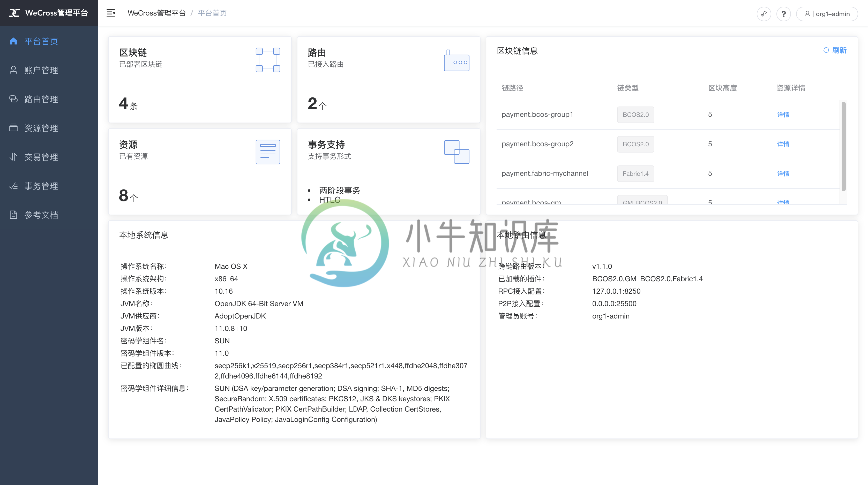Click the BCOS2.0 tag of payment.bcos-group1
Image resolution: width=868 pixels, height=485 pixels.
(635, 115)
